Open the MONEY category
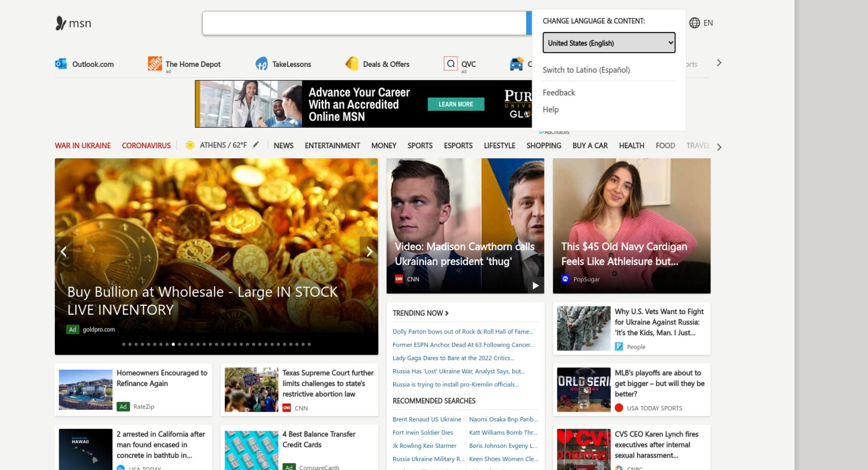Image resolution: width=868 pixels, height=470 pixels. 384,146
